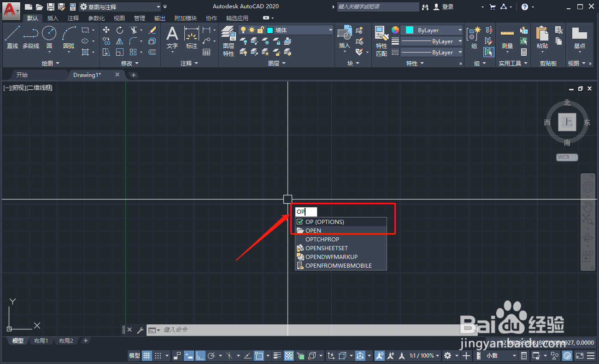Switch to the 布局1 layout tab

(x=41, y=341)
